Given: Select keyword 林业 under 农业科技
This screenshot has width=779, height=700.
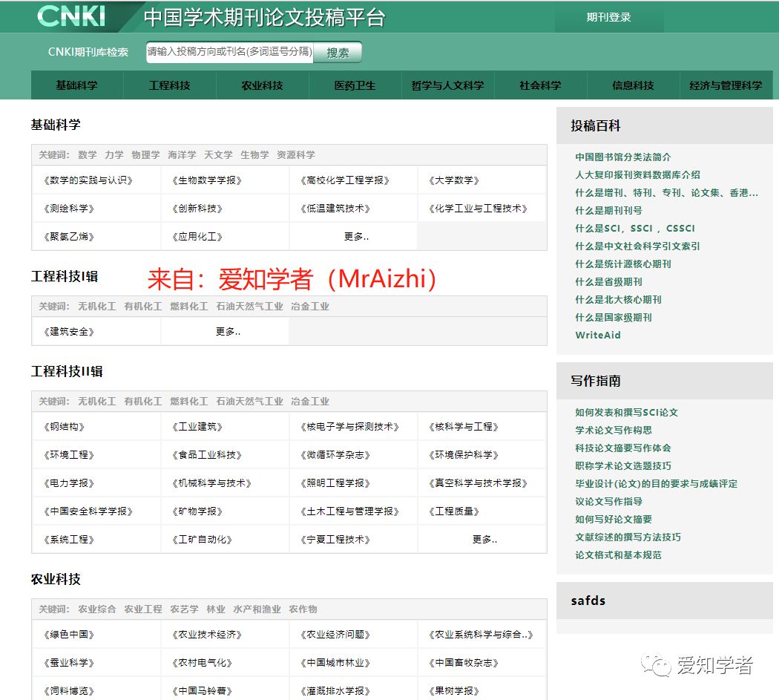Looking at the screenshot, I should [216, 609].
